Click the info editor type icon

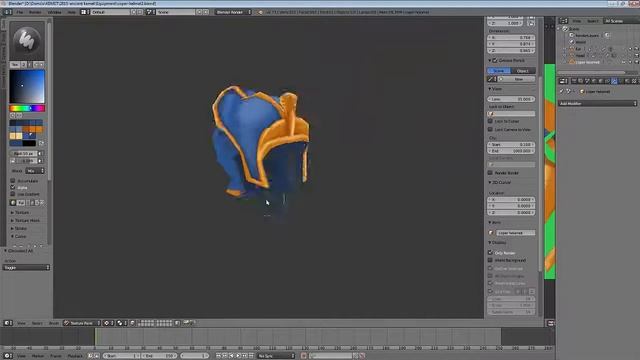[8, 12]
